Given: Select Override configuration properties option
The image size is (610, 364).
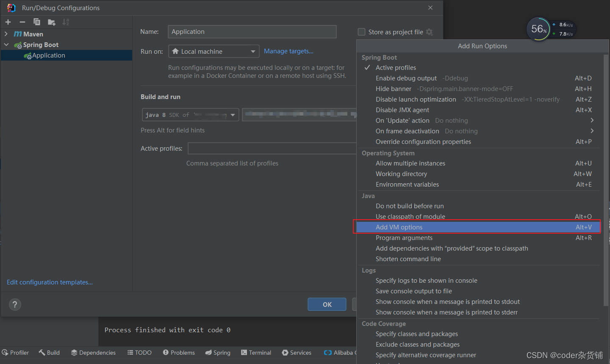Looking at the screenshot, I should tap(478, 142).
